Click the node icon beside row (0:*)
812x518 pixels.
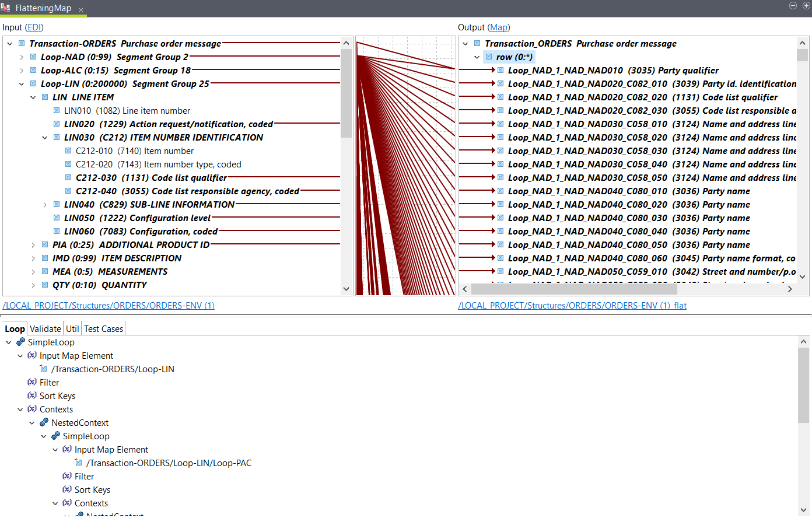click(489, 57)
